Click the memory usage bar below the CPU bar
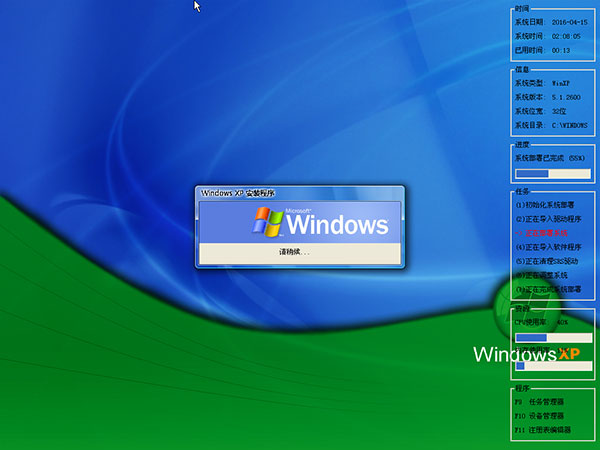The width and height of the screenshot is (600, 450). 552,365
